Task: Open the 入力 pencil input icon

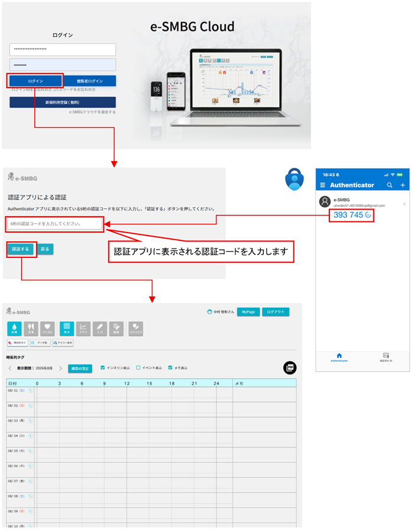Action: pos(100,328)
